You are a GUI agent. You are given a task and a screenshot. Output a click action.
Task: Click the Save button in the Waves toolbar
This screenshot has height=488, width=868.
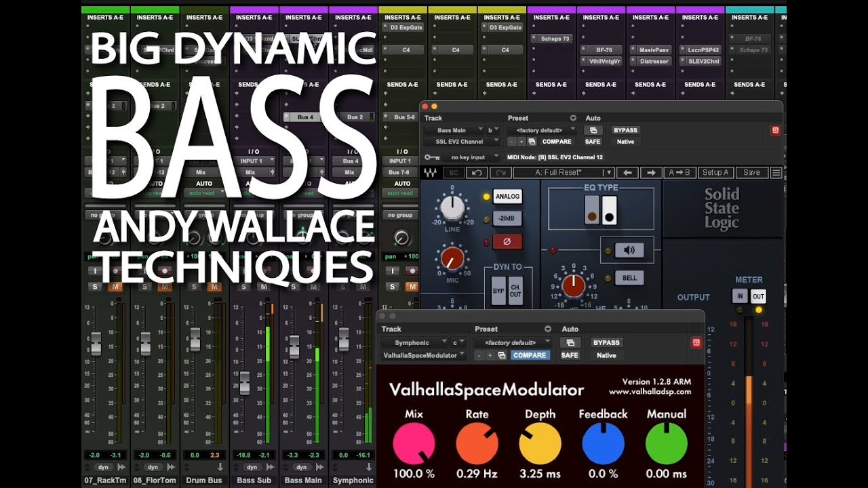click(751, 173)
